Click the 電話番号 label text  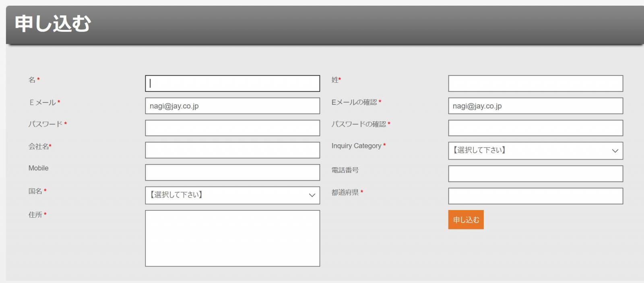click(x=345, y=170)
